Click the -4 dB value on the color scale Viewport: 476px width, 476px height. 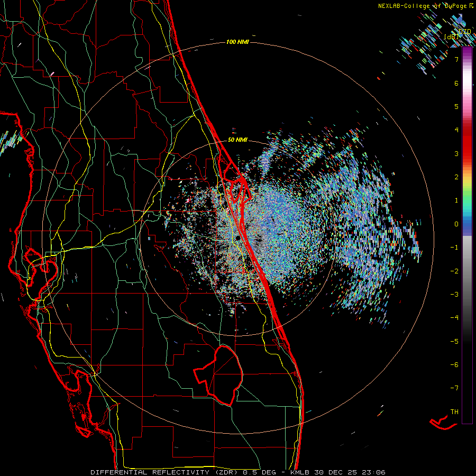[454, 318]
